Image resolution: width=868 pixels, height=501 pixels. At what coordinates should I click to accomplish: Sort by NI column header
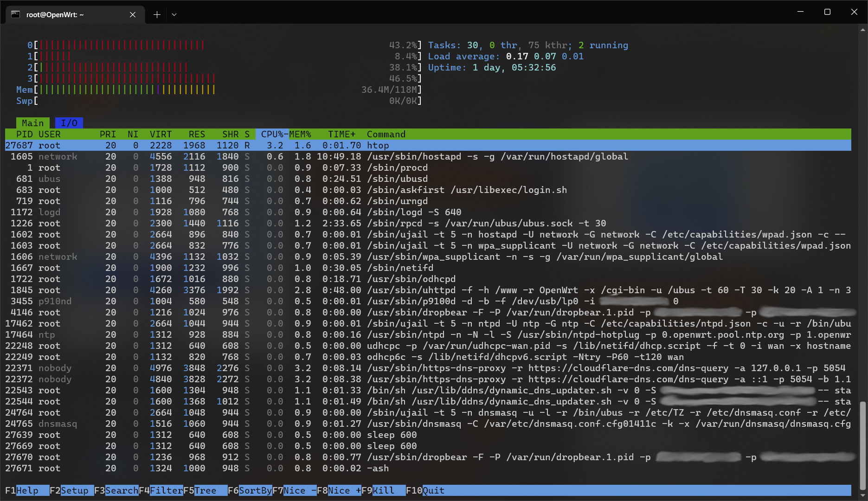tap(133, 134)
